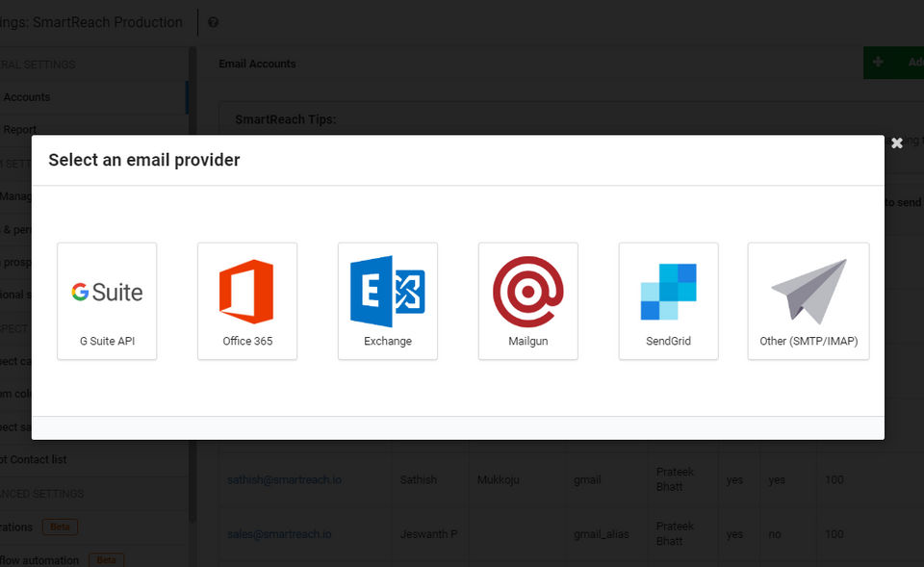
Task: Open sales@smartreach.io email account
Action: coord(279,533)
